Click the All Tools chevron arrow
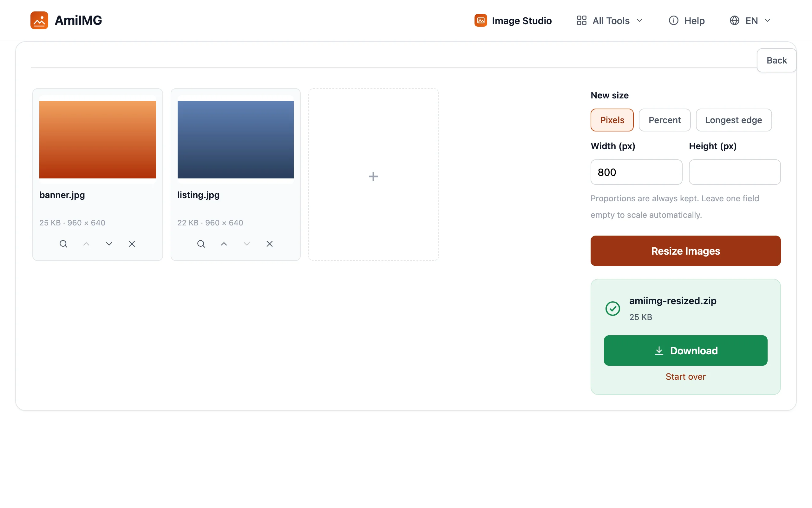This screenshot has width=812, height=508. pos(639,21)
